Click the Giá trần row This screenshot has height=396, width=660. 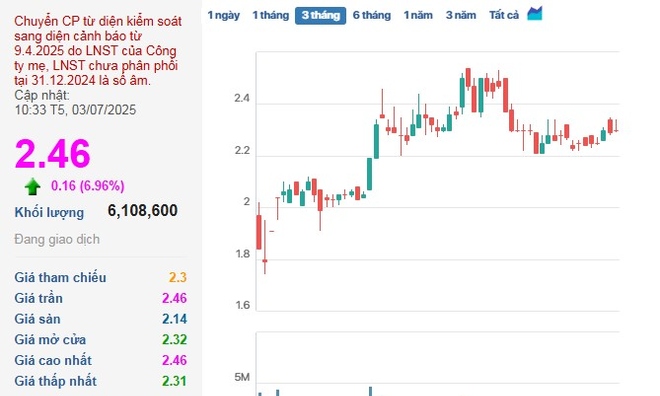(x=101, y=298)
